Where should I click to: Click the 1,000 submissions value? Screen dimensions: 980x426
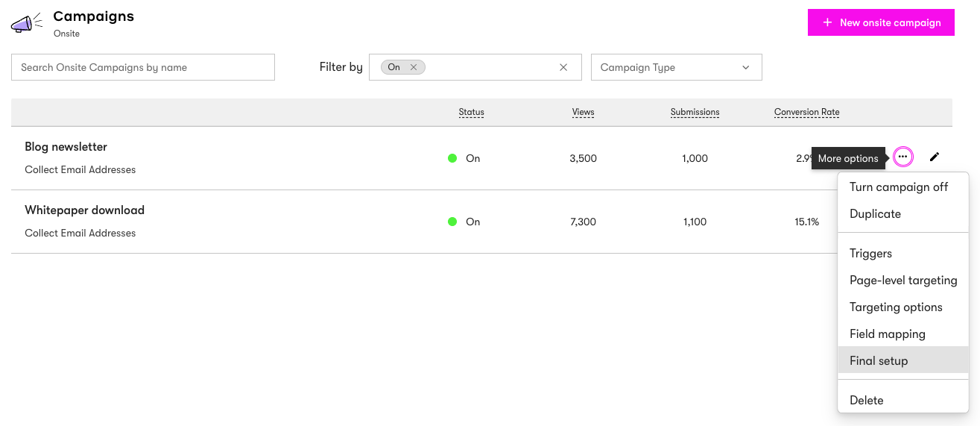pyautogui.click(x=695, y=158)
